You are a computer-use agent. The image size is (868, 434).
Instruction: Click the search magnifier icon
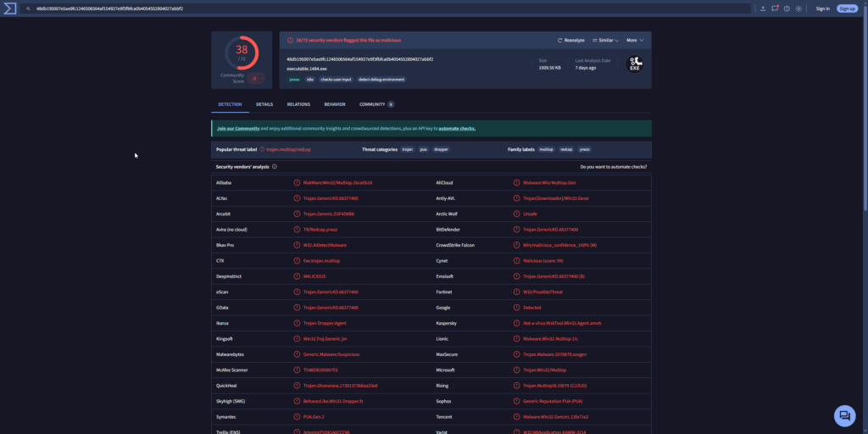[28, 8]
